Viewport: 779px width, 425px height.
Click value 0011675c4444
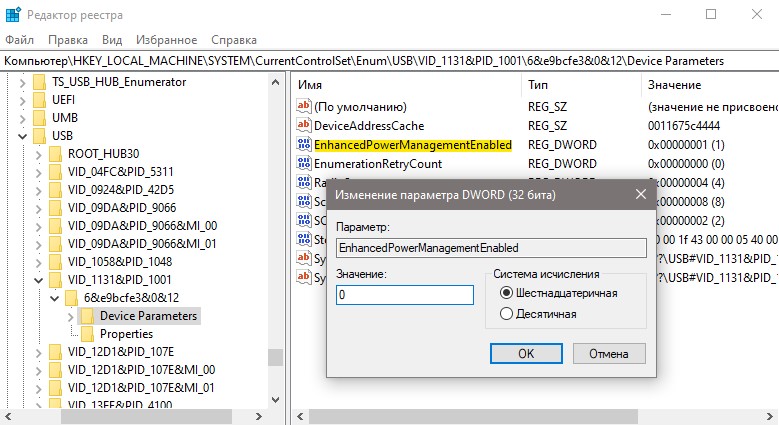pyautogui.click(x=684, y=126)
